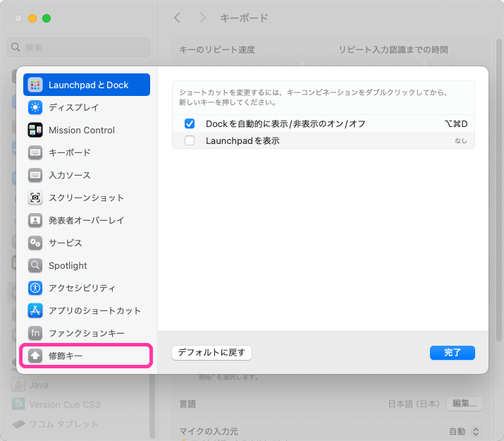The height and width of the screenshot is (441, 504).
Task: Uncheck Dock を自動的に表示/非表示 checkbox
Action: point(190,123)
